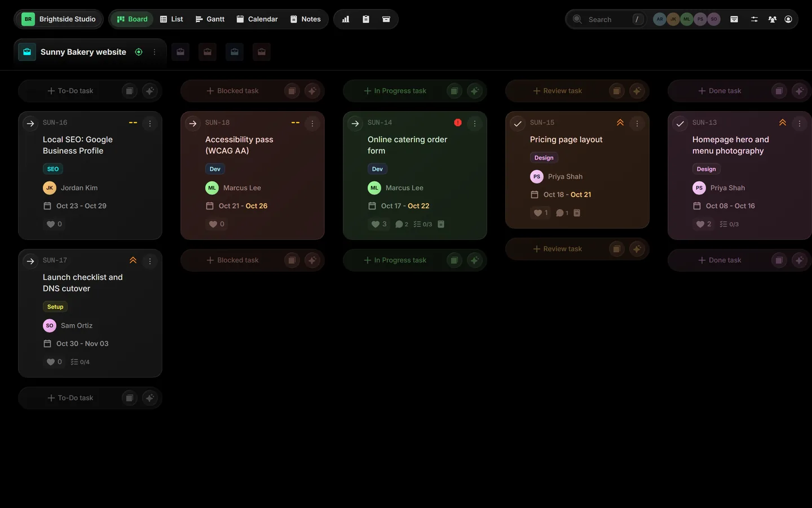Like the SUN-13 card heart counter
The height and width of the screenshot is (508, 812).
(703, 224)
